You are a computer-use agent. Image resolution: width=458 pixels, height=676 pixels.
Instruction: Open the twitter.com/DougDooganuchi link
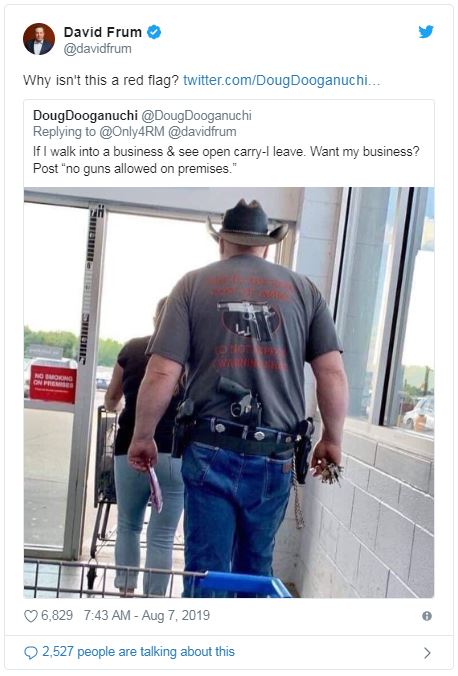coord(282,80)
